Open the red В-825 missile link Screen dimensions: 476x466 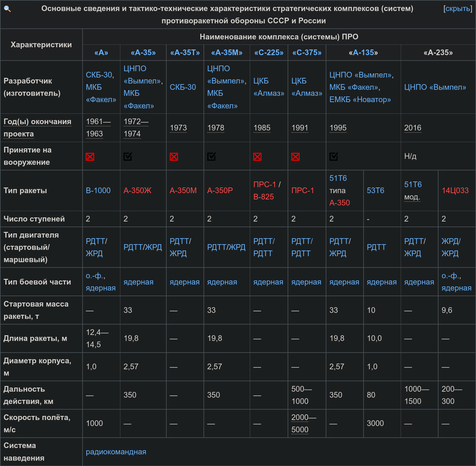(264, 197)
